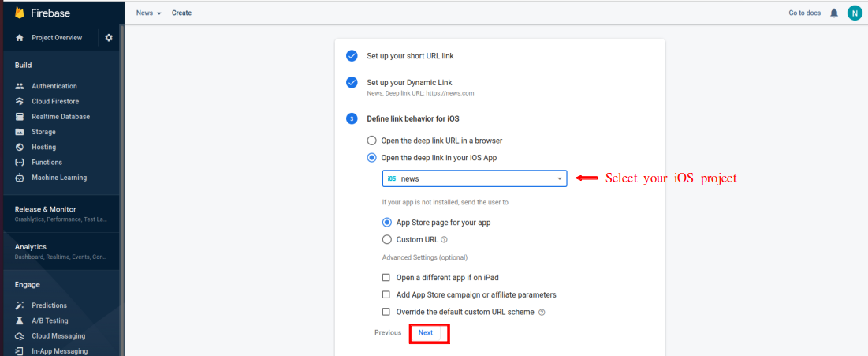Select Open the deep link URL in a browser

point(372,141)
